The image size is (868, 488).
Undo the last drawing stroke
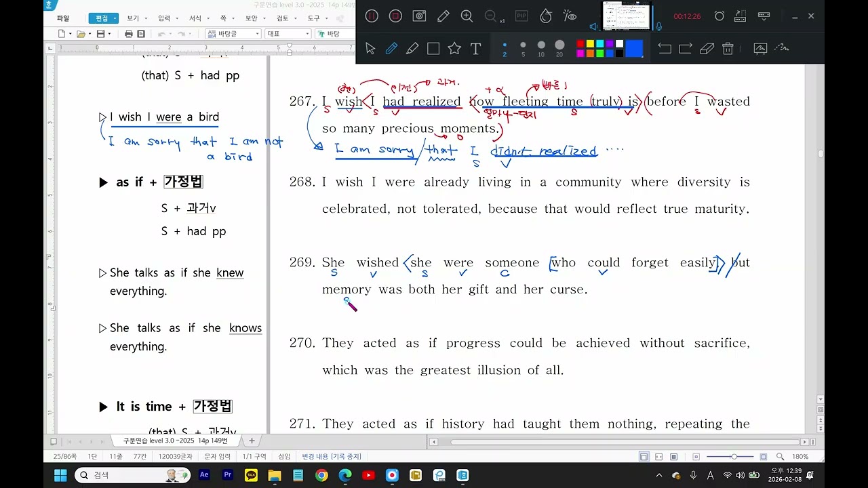(665, 48)
